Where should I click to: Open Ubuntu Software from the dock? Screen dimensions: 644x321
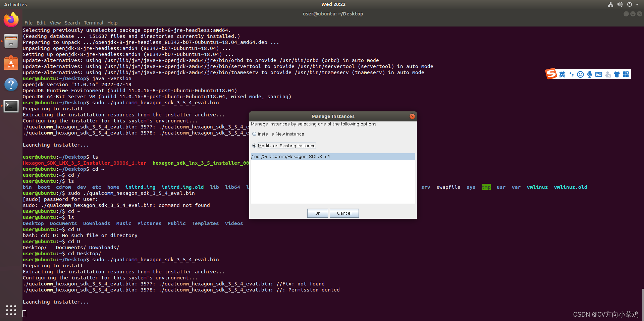(11, 63)
